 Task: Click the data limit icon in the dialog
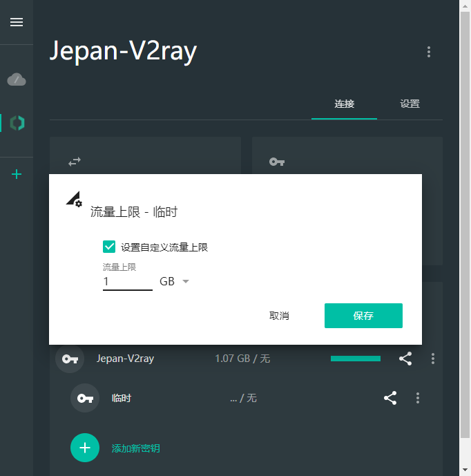(74, 199)
